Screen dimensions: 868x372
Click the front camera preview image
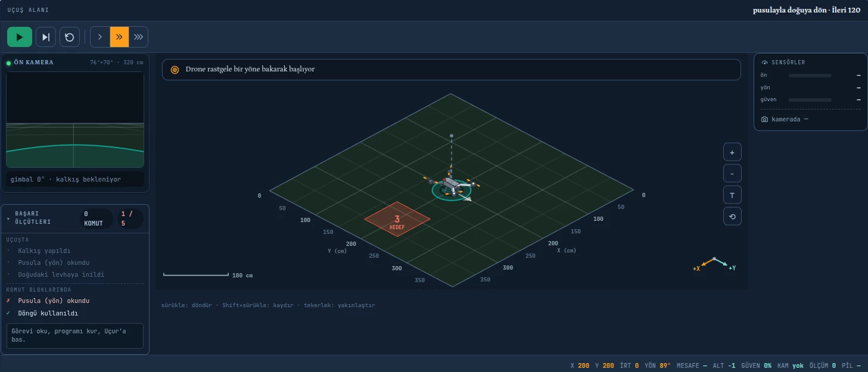pos(75,120)
